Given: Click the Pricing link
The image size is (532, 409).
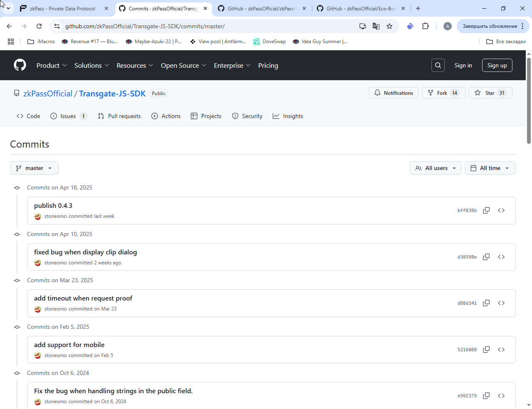Looking at the screenshot, I should [268, 65].
